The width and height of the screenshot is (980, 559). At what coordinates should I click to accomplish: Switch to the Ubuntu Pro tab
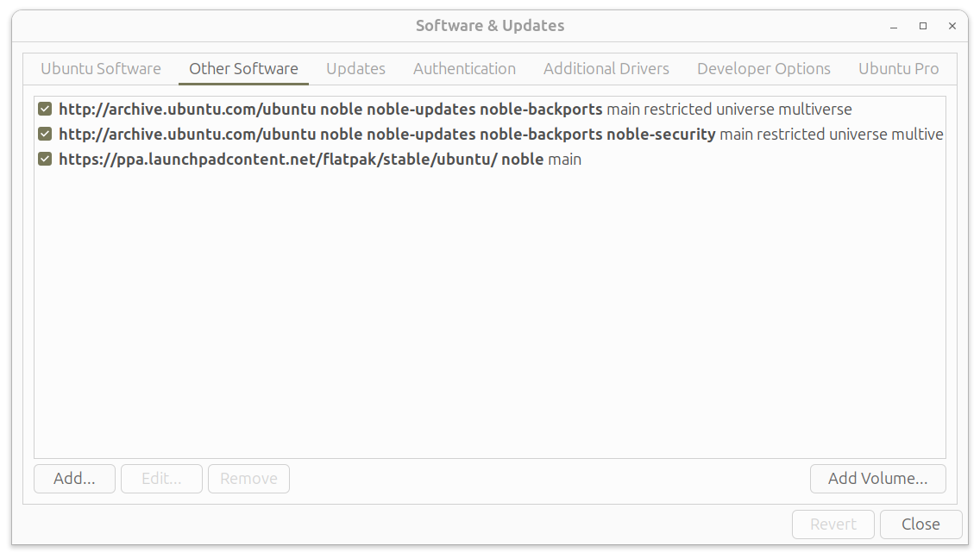coord(898,69)
